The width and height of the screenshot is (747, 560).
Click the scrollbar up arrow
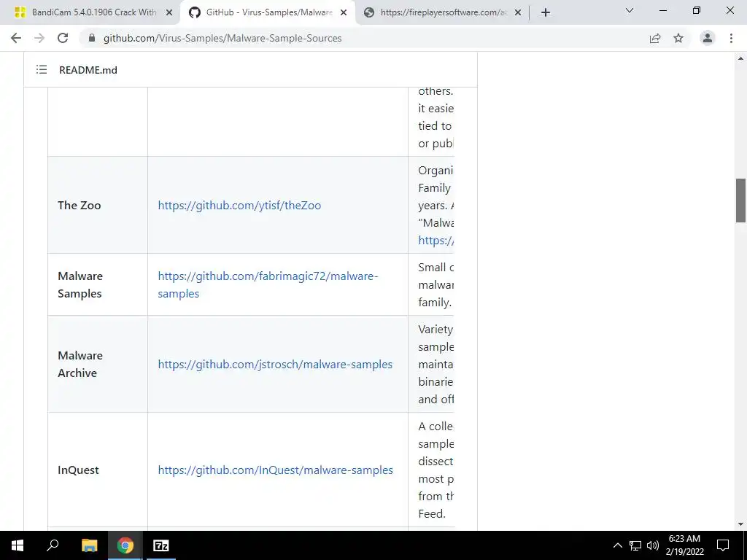pos(740,58)
